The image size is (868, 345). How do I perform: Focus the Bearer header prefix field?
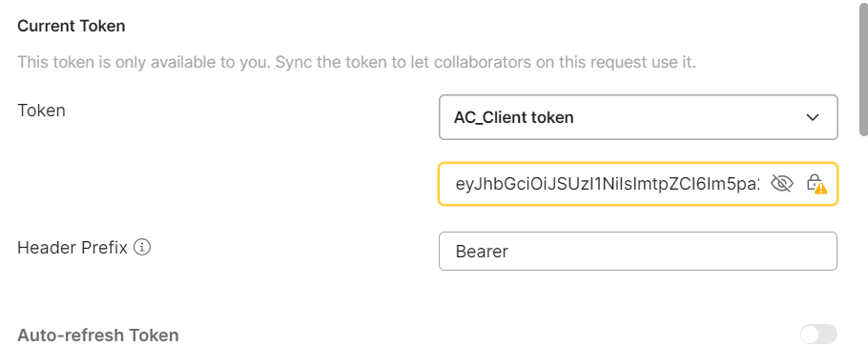(x=638, y=251)
